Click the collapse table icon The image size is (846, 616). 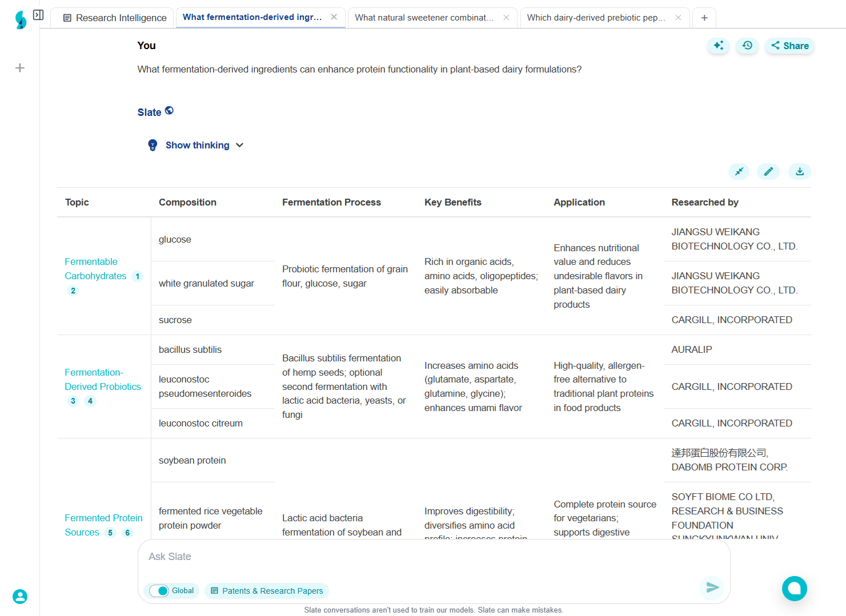click(739, 171)
